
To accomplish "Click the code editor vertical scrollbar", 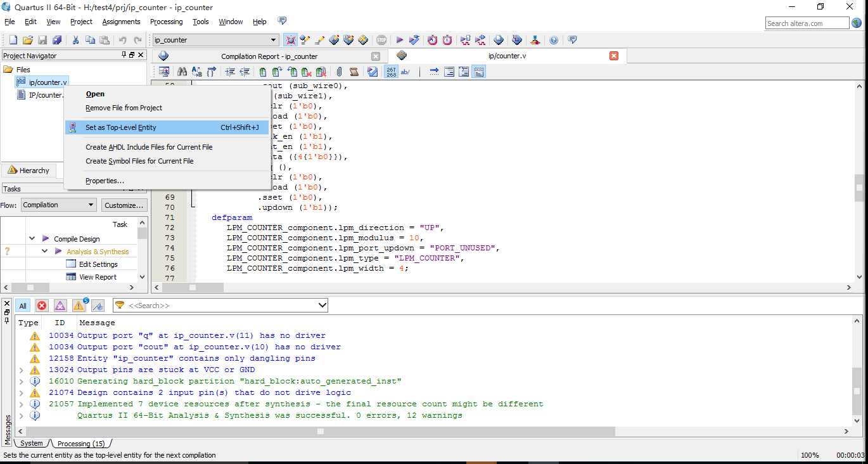I will coord(859,188).
